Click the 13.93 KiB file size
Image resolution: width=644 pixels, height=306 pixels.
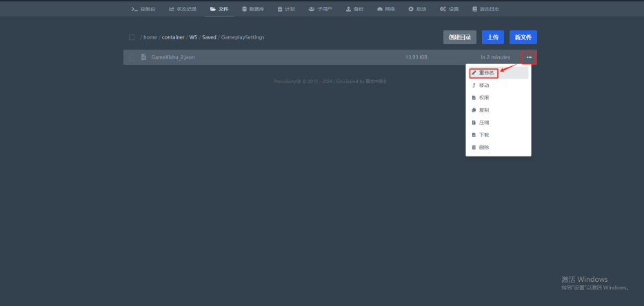(x=416, y=57)
